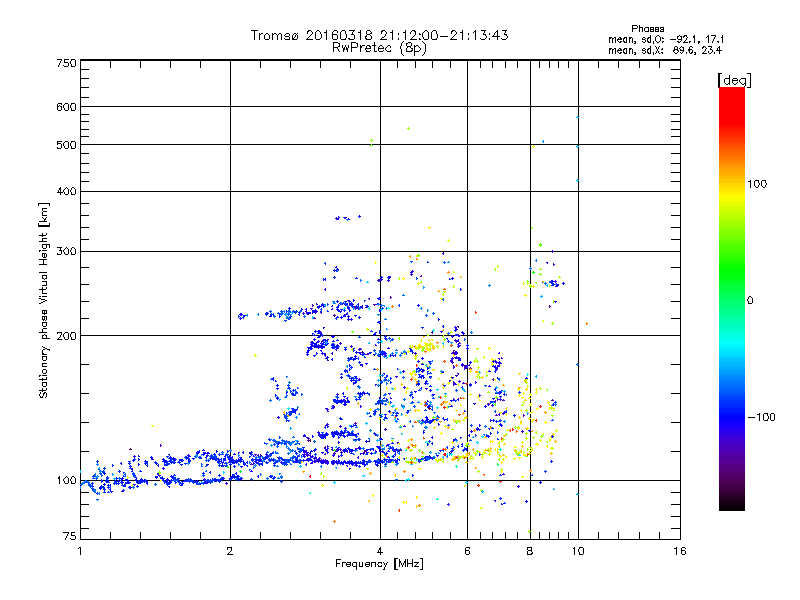The height and width of the screenshot is (600, 800).
Task: Click the dark bottom of the phase colorbar
Action: 732,500
